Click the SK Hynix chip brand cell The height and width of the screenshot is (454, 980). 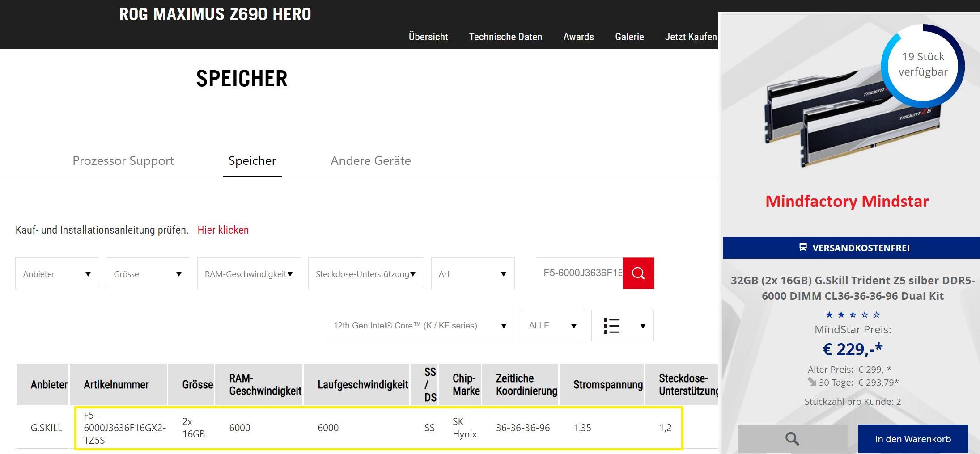tap(465, 428)
